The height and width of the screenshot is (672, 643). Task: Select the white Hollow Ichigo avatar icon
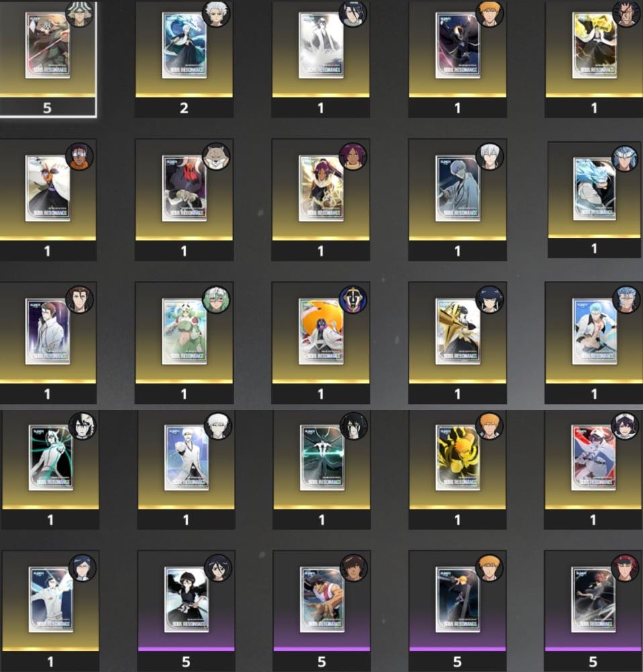tap(218, 426)
